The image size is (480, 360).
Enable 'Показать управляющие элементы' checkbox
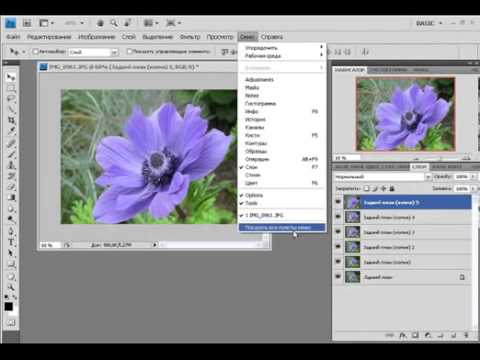click(130, 51)
